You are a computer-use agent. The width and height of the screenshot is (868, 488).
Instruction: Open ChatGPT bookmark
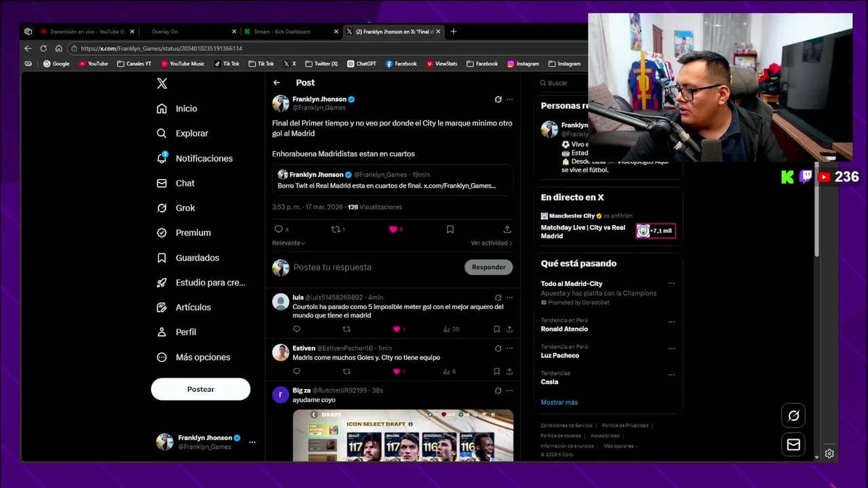point(361,64)
